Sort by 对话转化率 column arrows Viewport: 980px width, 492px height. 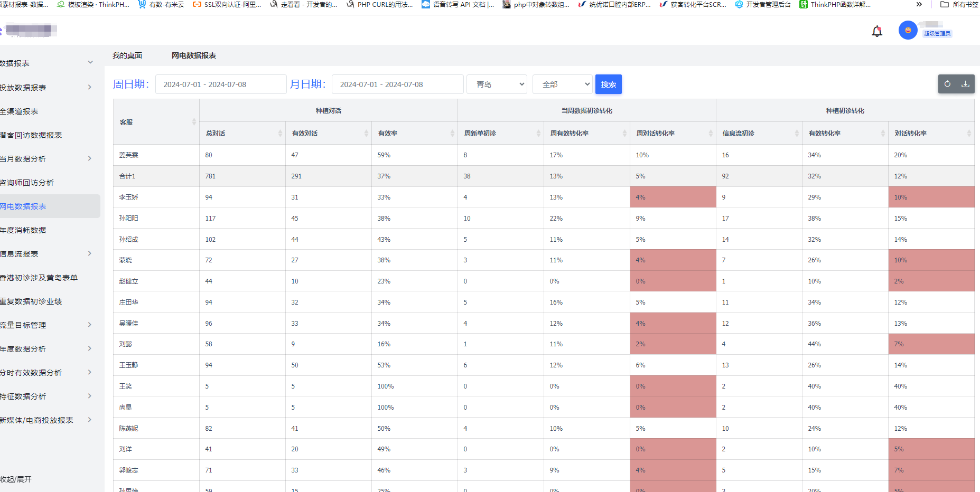click(x=969, y=134)
